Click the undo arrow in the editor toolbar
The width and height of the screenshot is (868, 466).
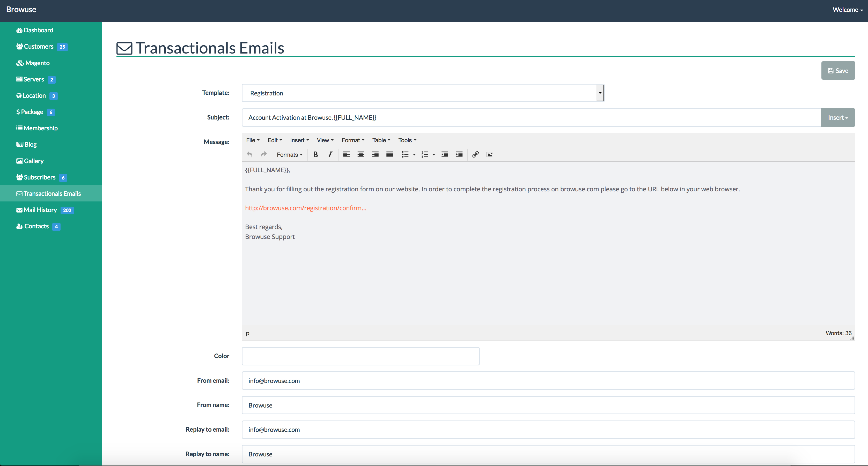point(249,155)
